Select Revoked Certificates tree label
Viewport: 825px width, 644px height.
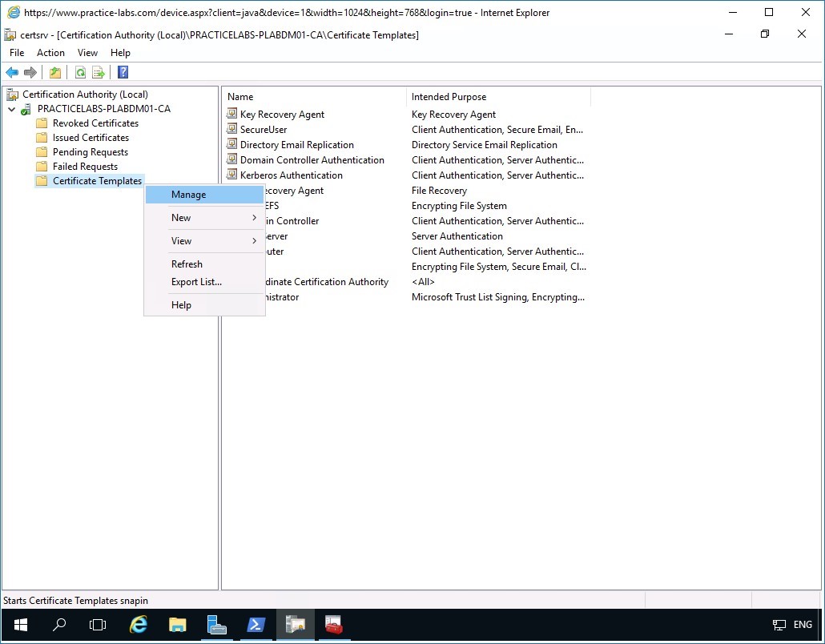tap(96, 123)
